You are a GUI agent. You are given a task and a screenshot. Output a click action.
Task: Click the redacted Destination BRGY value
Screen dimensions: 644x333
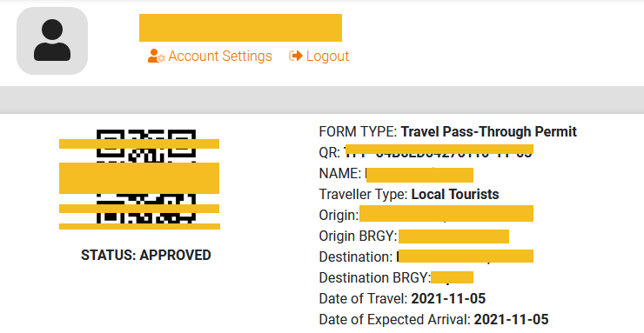tap(453, 277)
